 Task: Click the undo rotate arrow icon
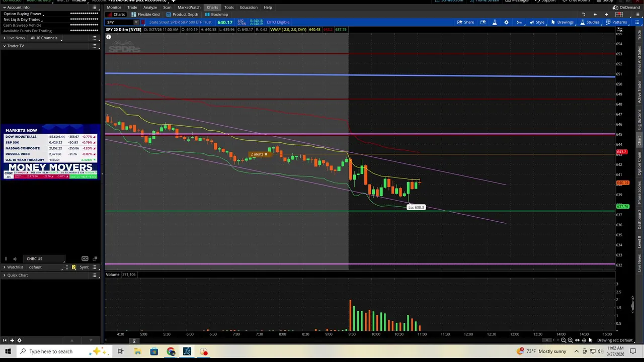click(x=584, y=15)
